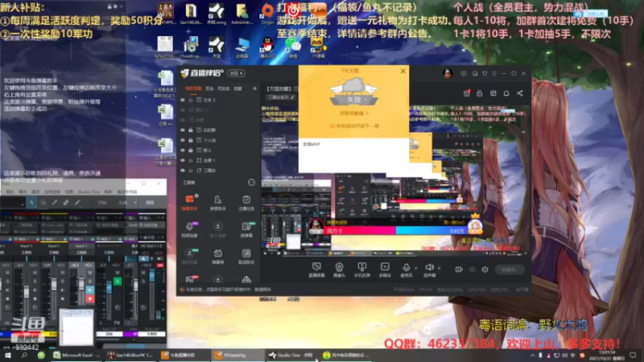Switch to second scene tab in streaming app
Image resolution: width=644 pixels, height=362 pixels.
(x=209, y=88)
